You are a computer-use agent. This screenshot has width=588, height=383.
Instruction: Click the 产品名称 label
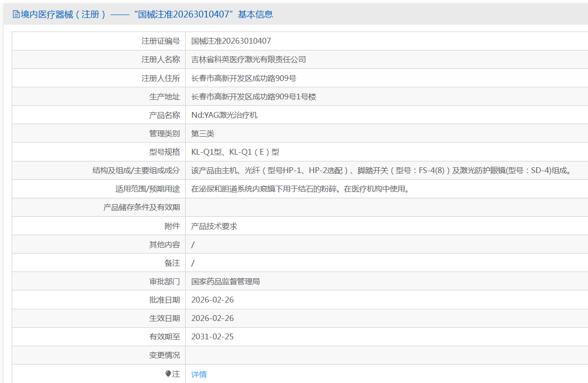click(x=164, y=115)
